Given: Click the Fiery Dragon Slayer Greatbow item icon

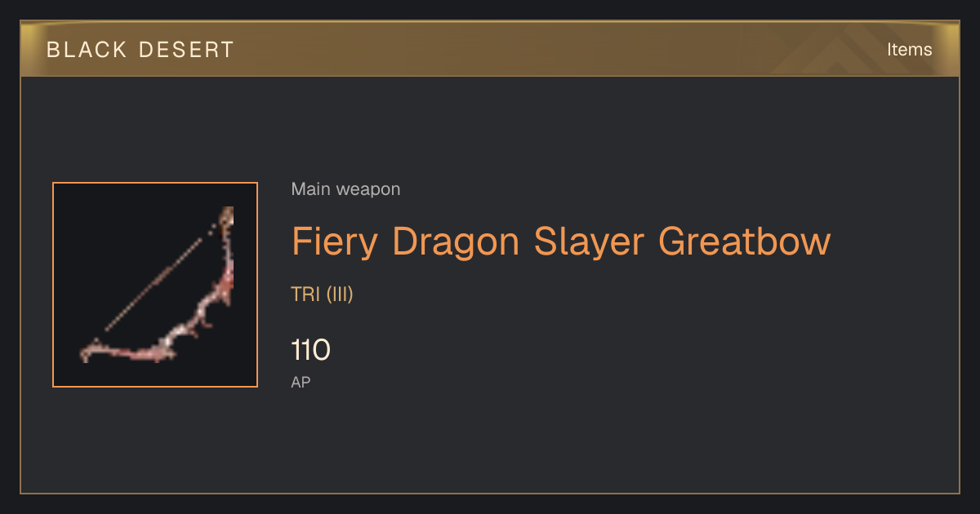Looking at the screenshot, I should tap(155, 285).
